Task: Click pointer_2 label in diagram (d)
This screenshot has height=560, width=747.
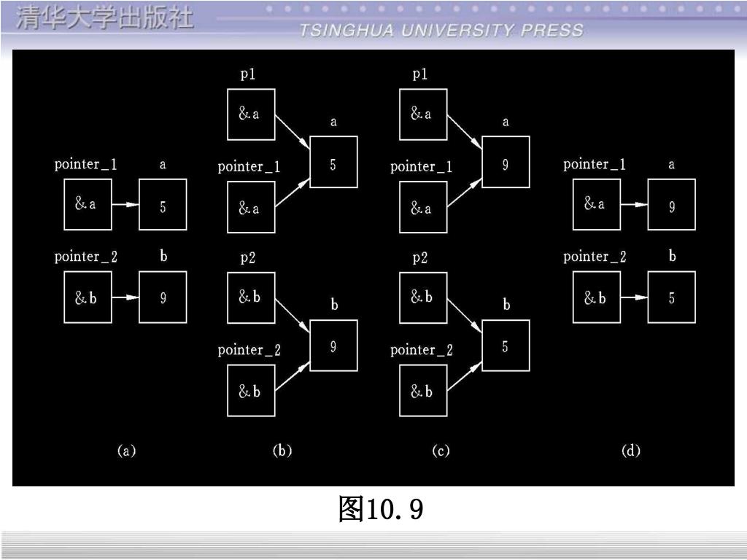Action: click(x=595, y=257)
